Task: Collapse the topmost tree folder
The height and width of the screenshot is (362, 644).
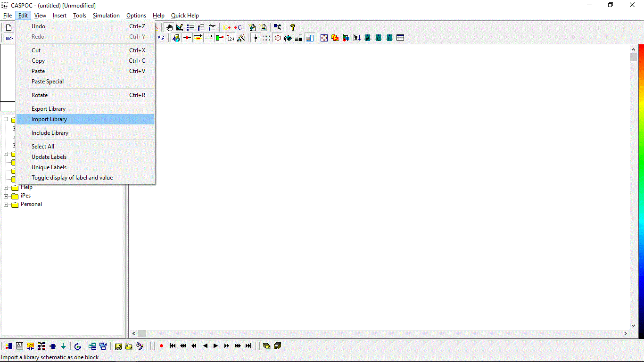Action: tap(6, 120)
